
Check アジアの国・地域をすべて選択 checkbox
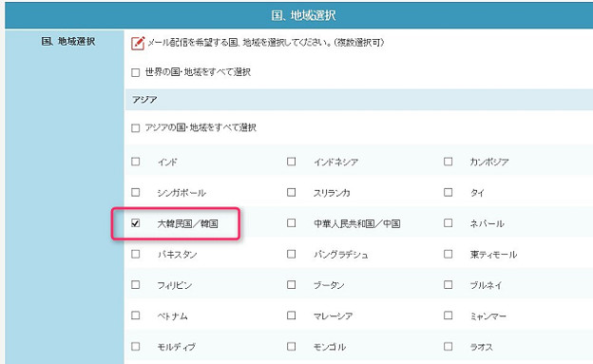(x=135, y=128)
